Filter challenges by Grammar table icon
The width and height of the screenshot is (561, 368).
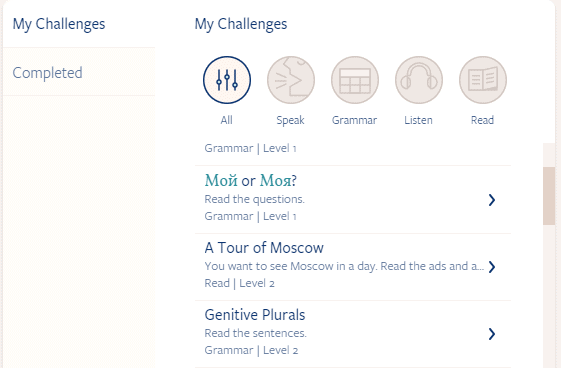click(355, 80)
